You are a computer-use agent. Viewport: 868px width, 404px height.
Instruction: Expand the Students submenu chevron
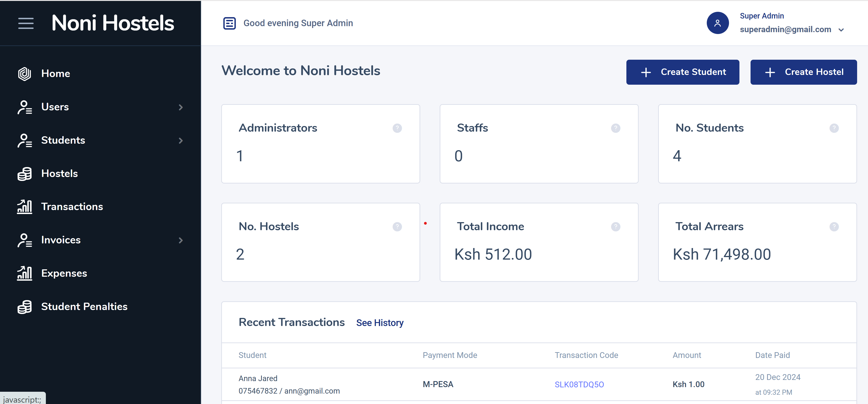(x=181, y=141)
